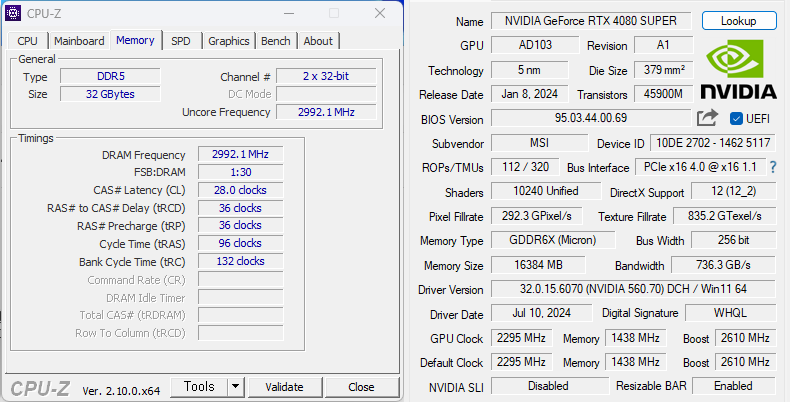This screenshot has height=402, width=790.
Task: Click the DRAM Frequency value 2992.1 MHz
Action: click(240, 154)
